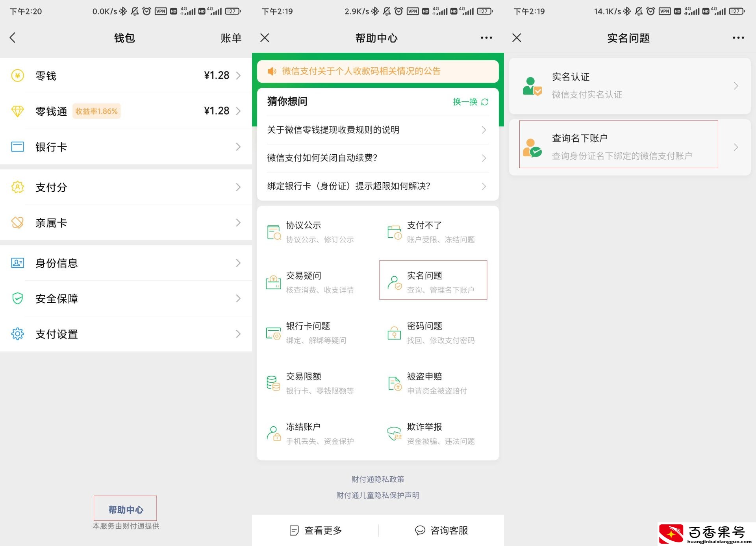Tap the announcement speaker icon
The width and height of the screenshot is (756, 546).
click(x=272, y=71)
